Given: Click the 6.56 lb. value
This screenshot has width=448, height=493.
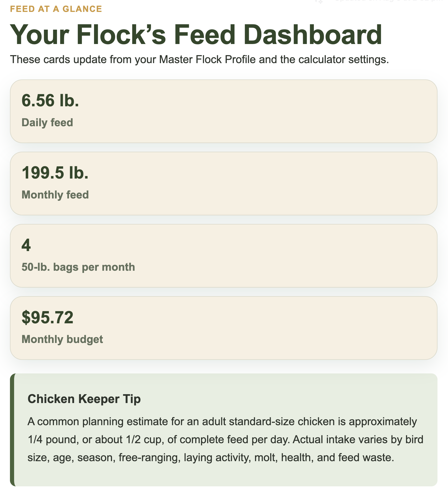Looking at the screenshot, I should (50, 100).
